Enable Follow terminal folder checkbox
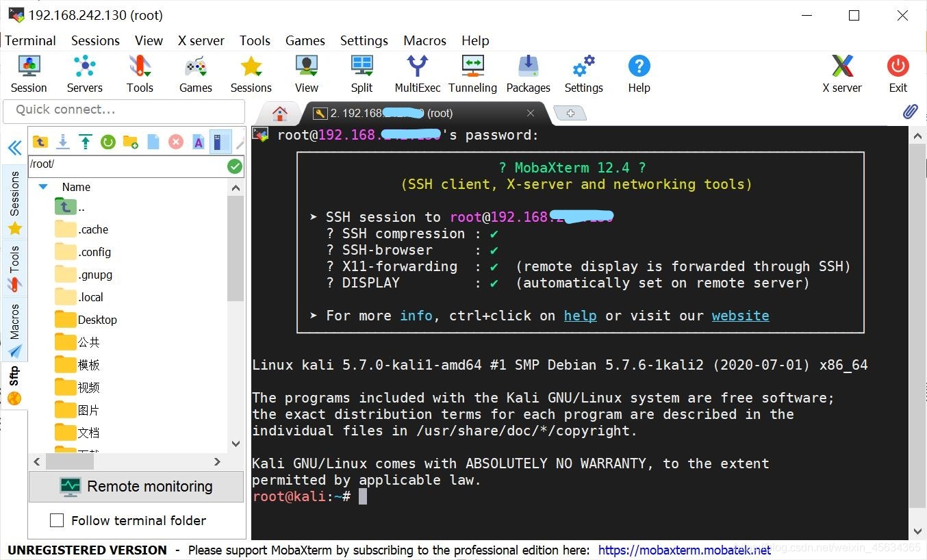Screen dimensions: 927x560 (x=57, y=520)
